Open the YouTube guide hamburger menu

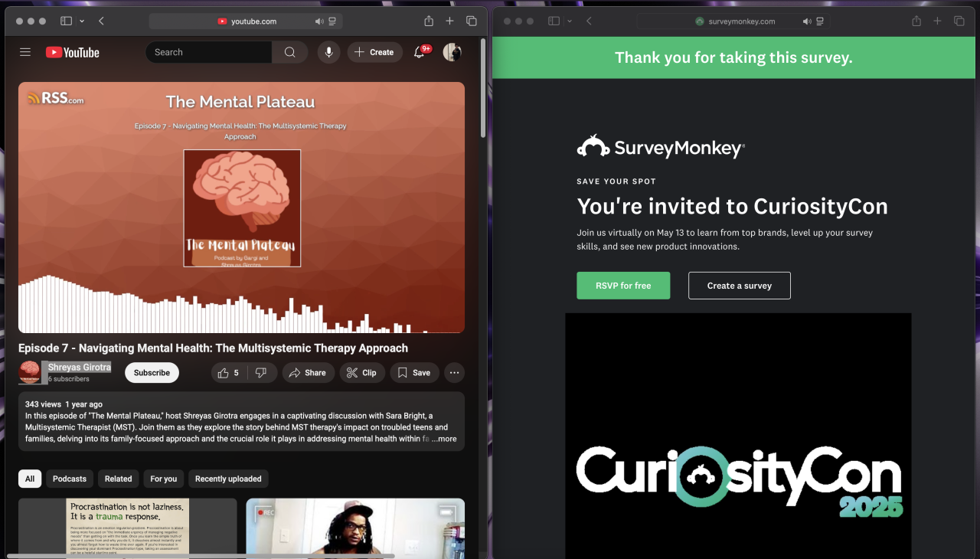(25, 52)
